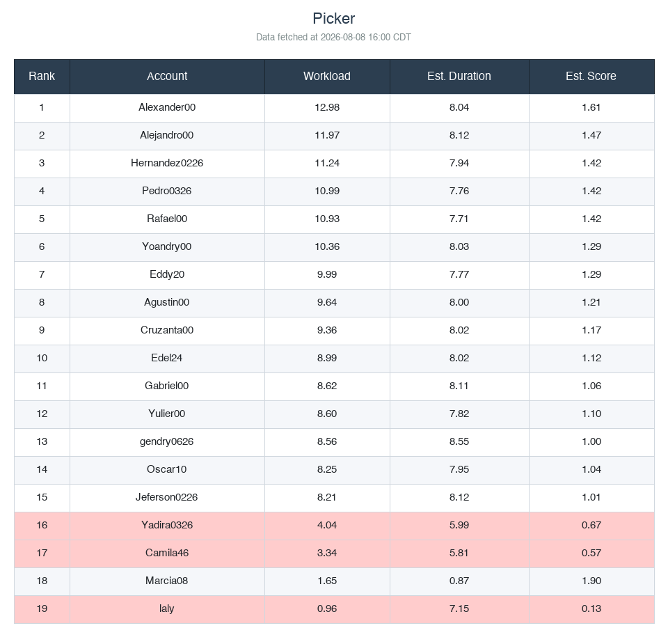
Task: Click the gendry0626 account cell
Action: 167,441
